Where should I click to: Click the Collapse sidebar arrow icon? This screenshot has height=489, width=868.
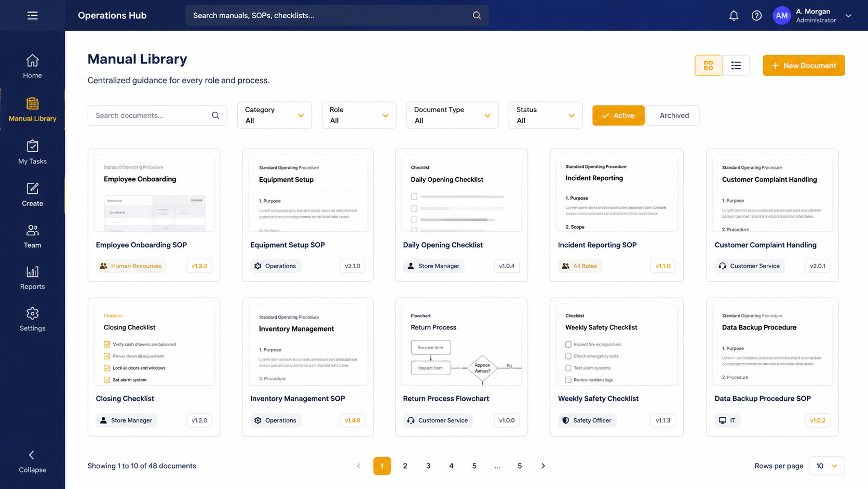click(32, 455)
